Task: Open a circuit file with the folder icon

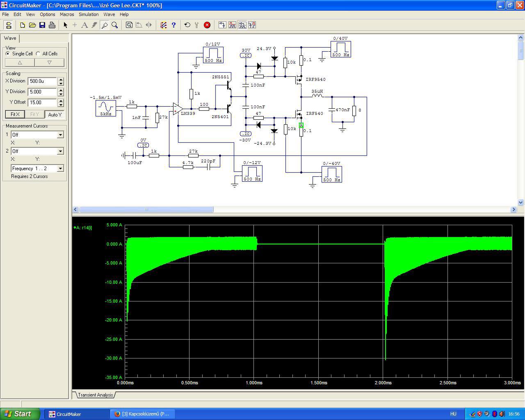Action: point(32,25)
